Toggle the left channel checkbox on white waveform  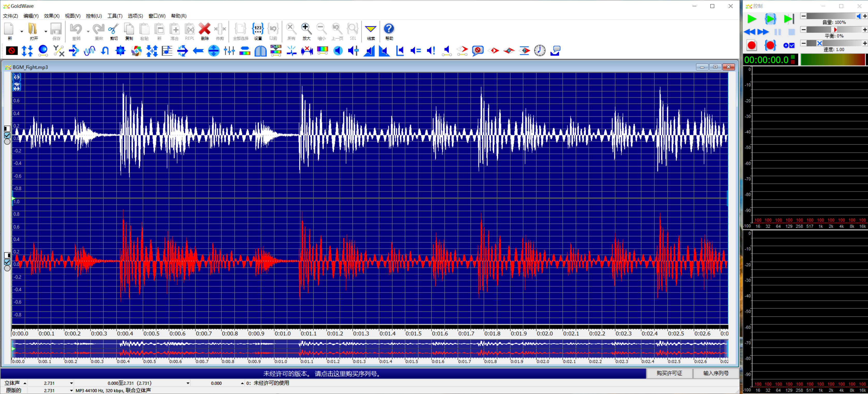pos(7,135)
